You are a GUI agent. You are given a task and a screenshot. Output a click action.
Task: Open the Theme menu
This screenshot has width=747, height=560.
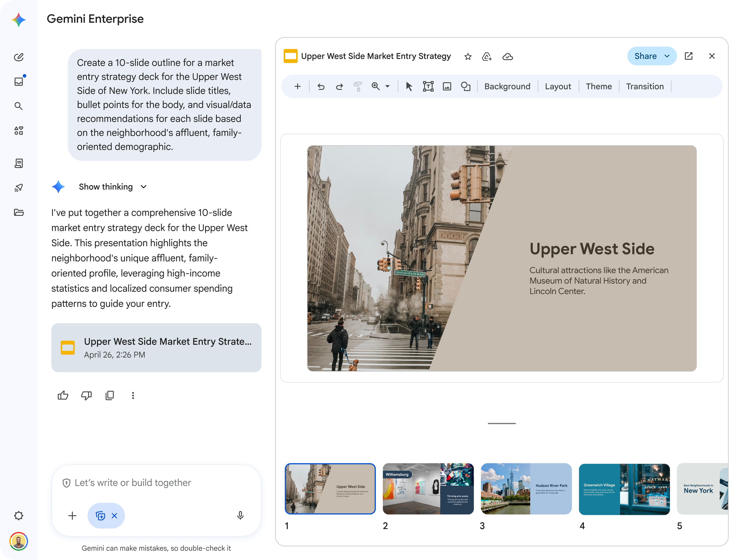point(599,87)
